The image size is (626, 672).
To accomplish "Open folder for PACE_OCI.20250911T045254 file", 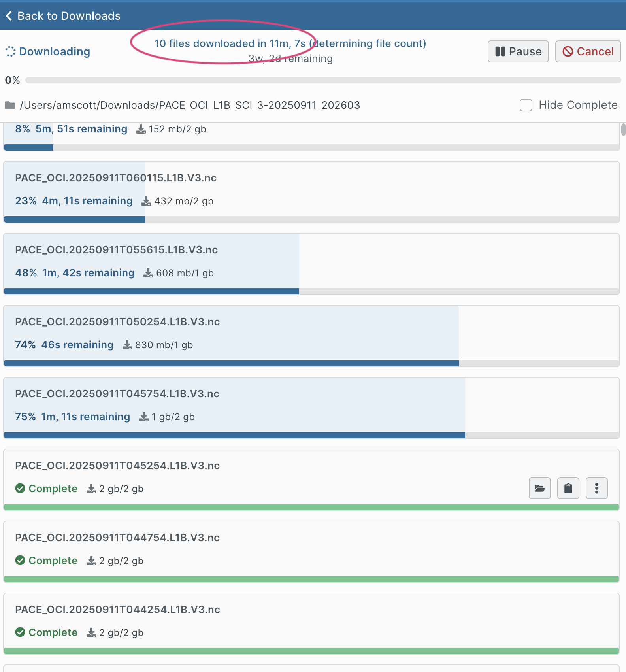I will click(x=539, y=489).
